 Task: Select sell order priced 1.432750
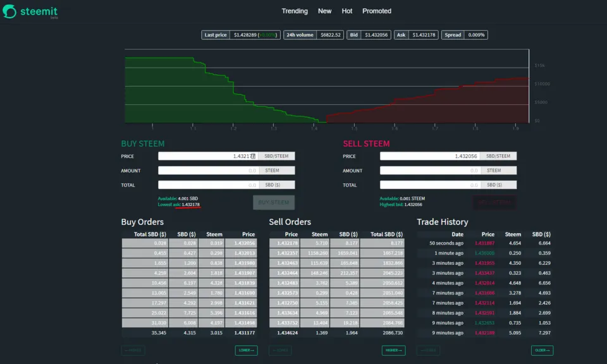[x=337, y=303]
